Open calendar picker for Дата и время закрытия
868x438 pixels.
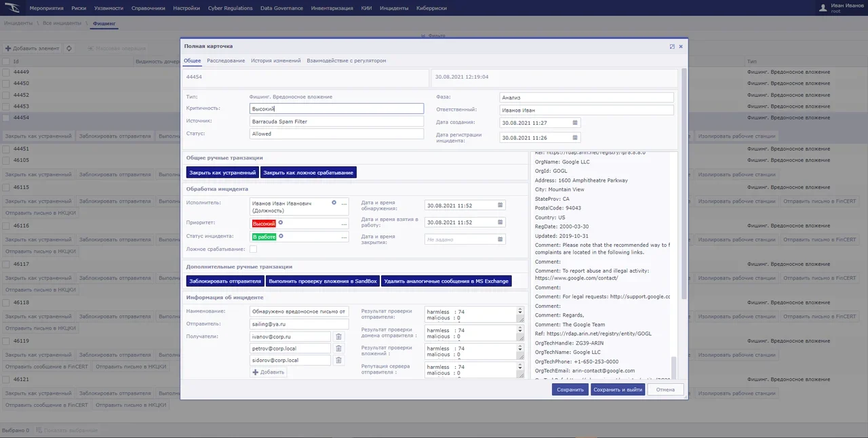coord(500,239)
